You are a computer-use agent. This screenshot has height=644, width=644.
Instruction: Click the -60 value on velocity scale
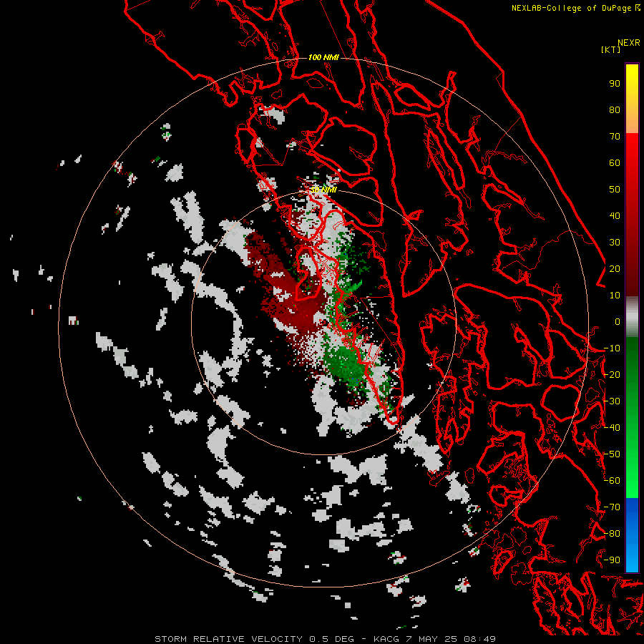pyautogui.click(x=612, y=481)
